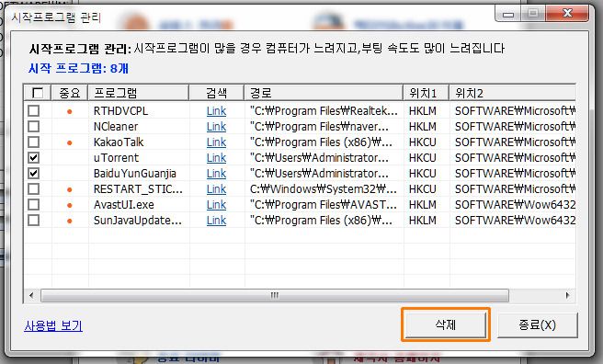This screenshot has width=603, height=364.
Task: Open the search Link for uTorrent
Action: pos(216,158)
